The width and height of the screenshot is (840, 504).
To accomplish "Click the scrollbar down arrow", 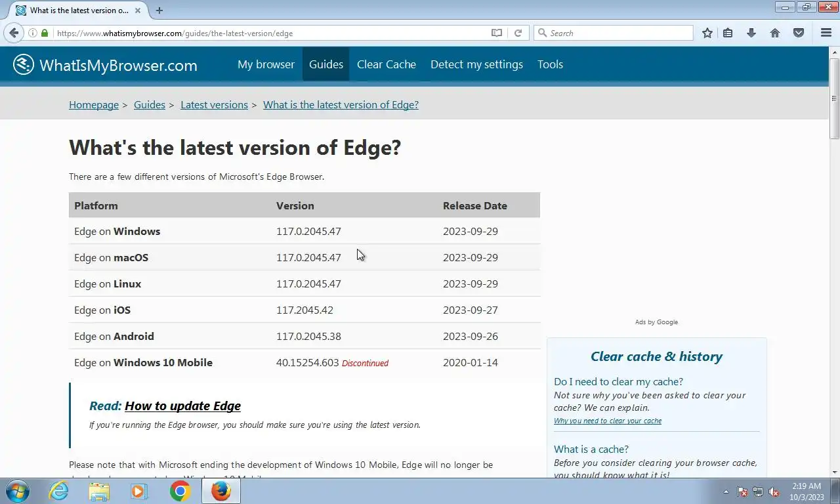I will (x=834, y=472).
